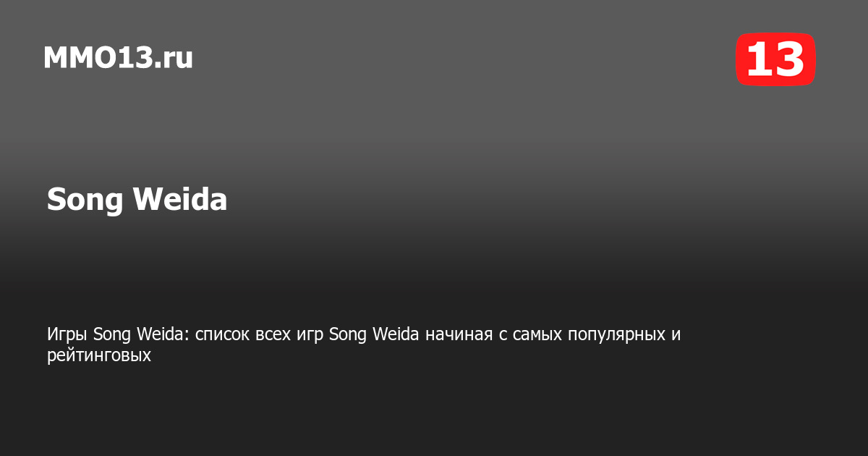Screen dimensions: 868x456
Task: Click the letter и ending the first description line
Action: pos(677,336)
